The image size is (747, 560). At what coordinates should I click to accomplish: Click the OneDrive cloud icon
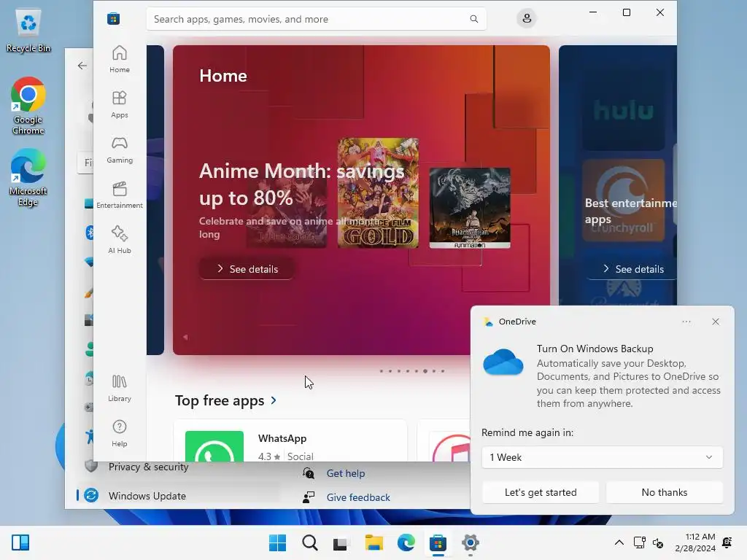click(503, 363)
